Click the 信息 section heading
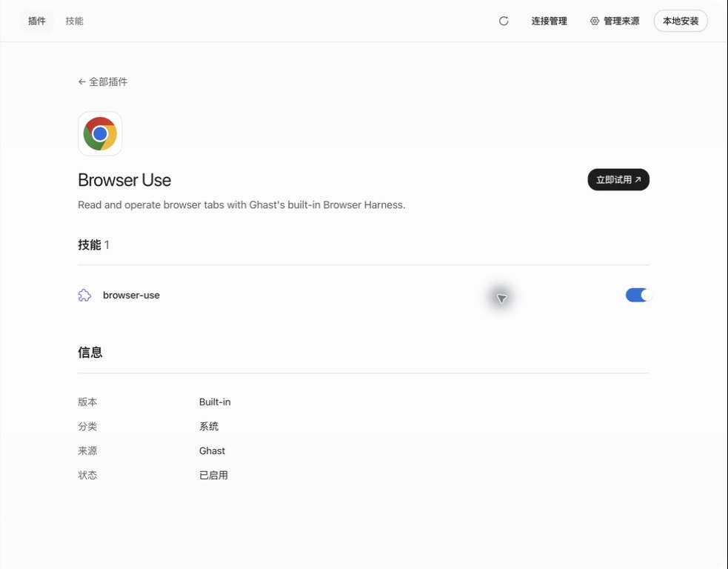The image size is (728, 569). 90,352
